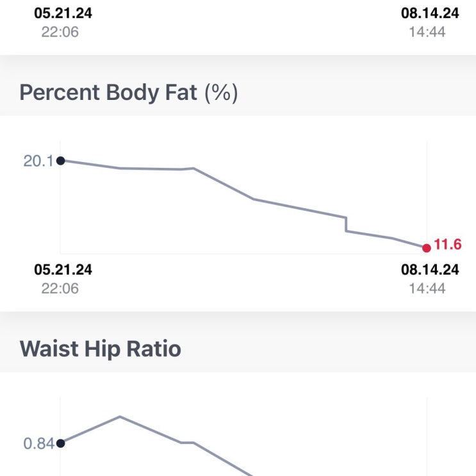Tap the 08.14.24 date below the body fat chart
This screenshot has width=476, height=476.
[430, 270]
